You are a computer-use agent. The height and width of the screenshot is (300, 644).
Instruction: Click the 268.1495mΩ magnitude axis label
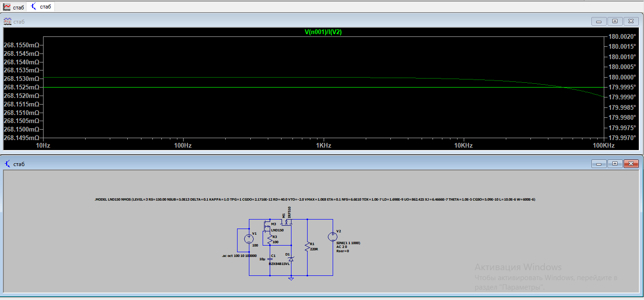click(21, 138)
